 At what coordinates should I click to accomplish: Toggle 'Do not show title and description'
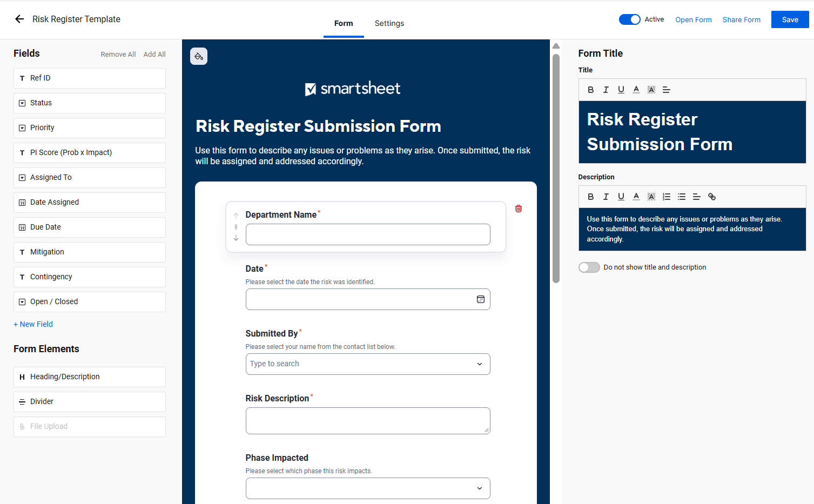click(589, 267)
